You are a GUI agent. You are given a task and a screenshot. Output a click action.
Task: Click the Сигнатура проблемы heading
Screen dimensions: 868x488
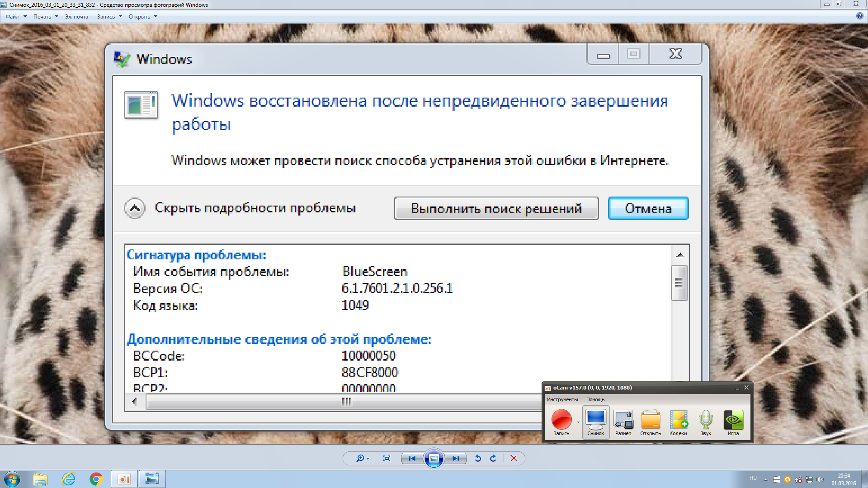[197, 255]
